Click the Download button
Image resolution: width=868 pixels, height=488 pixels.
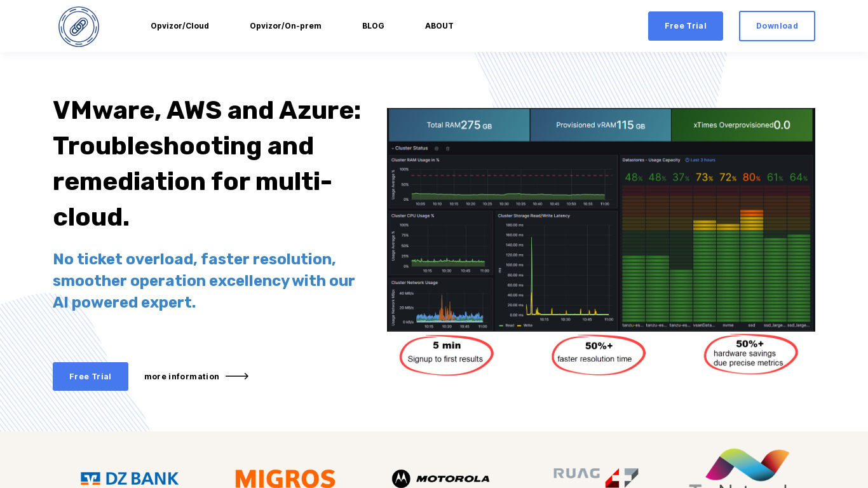(x=777, y=26)
